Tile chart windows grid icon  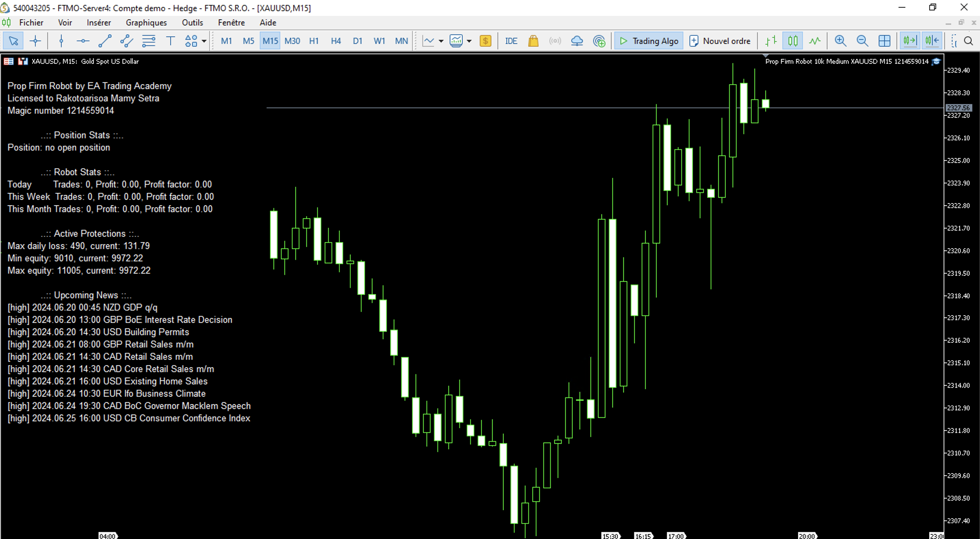[x=885, y=41]
